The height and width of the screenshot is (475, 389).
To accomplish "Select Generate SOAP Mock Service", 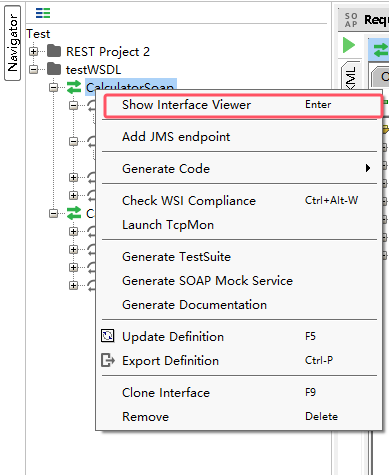I will (239, 281).
